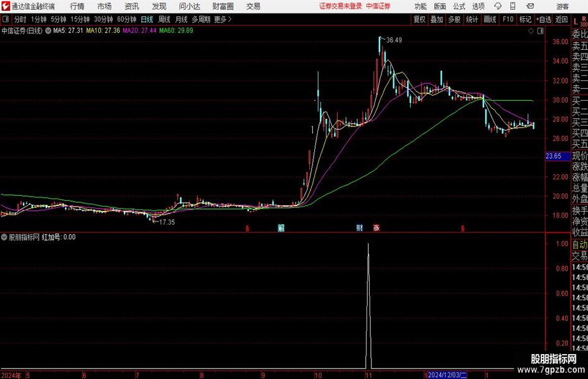
Task: Toggle the side panel icon beside the diamond
Action: click(540, 31)
